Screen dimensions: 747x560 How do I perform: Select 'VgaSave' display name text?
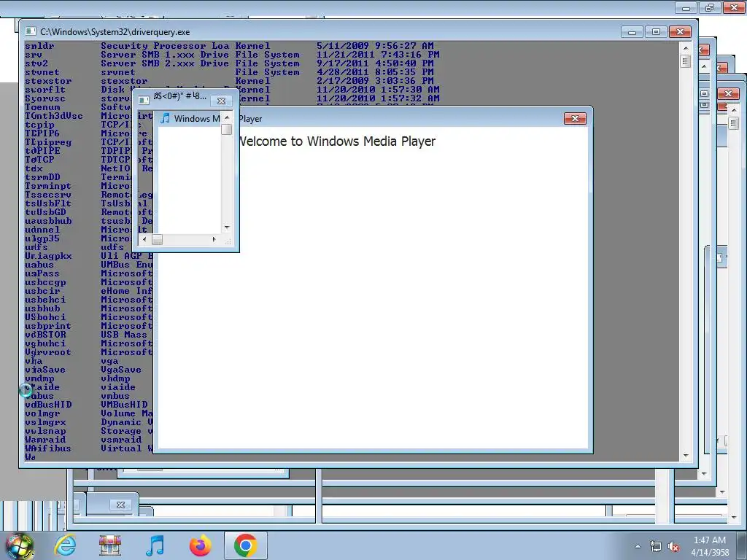(121, 370)
